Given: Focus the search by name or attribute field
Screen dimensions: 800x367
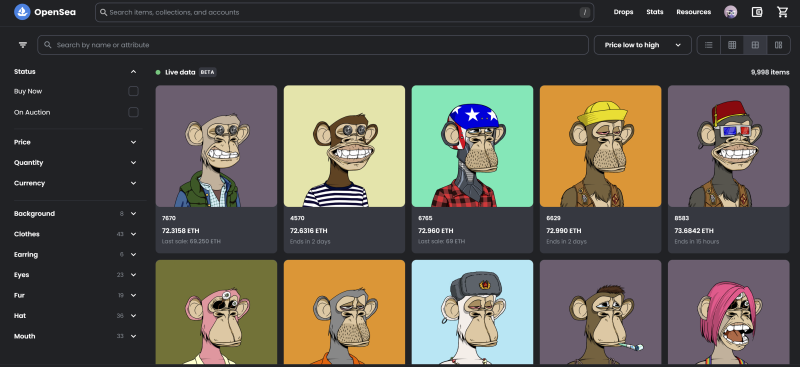Looking at the screenshot, I should pos(313,45).
